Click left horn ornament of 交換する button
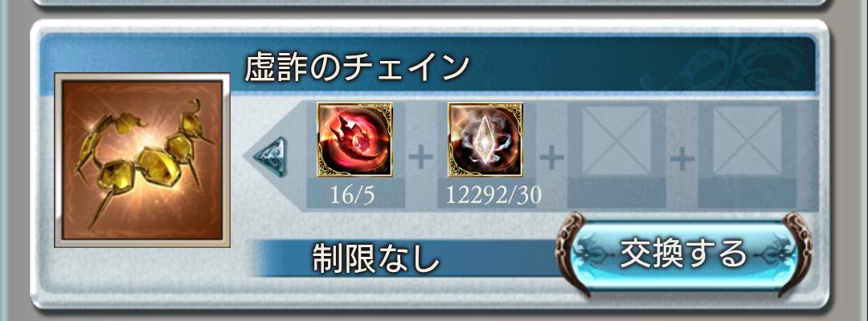The height and width of the screenshot is (321, 868). click(571, 254)
